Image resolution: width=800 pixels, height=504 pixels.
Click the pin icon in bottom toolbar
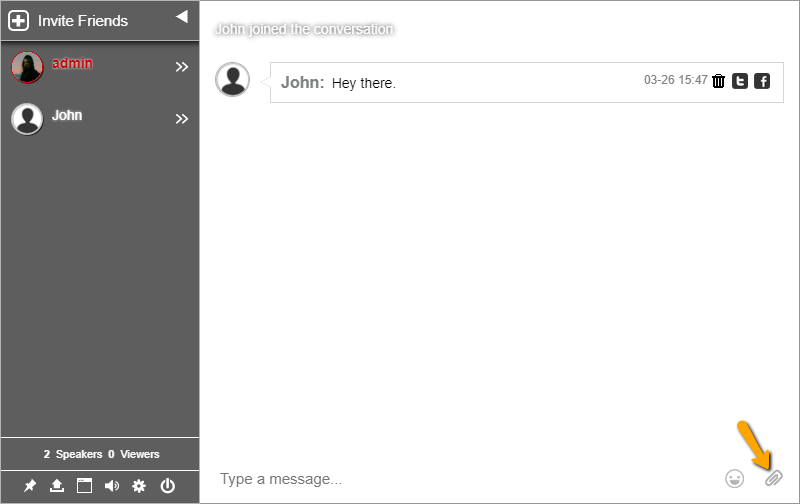30,486
